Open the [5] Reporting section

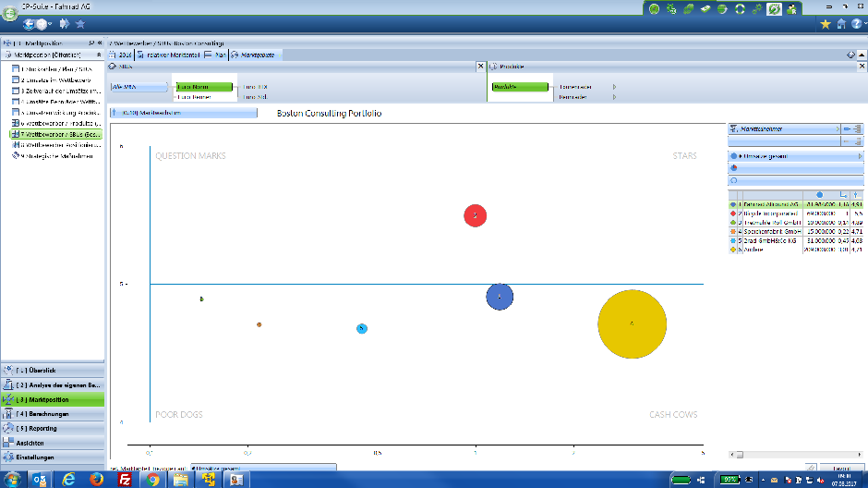point(53,428)
